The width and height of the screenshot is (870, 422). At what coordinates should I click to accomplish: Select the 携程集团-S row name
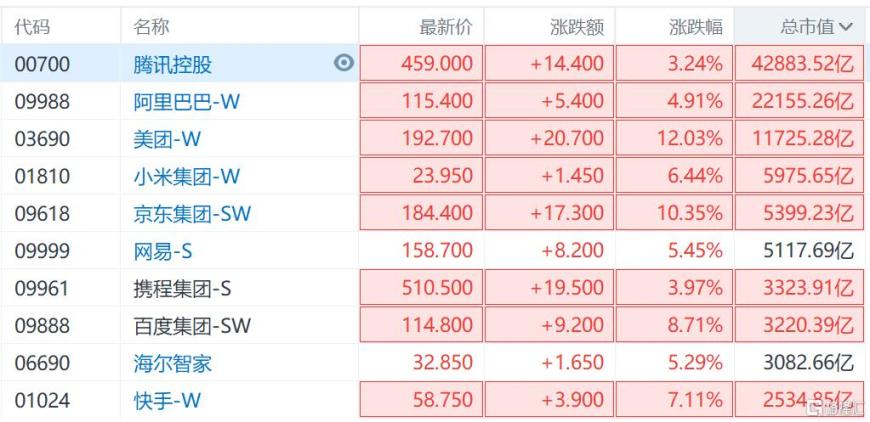[x=182, y=289]
